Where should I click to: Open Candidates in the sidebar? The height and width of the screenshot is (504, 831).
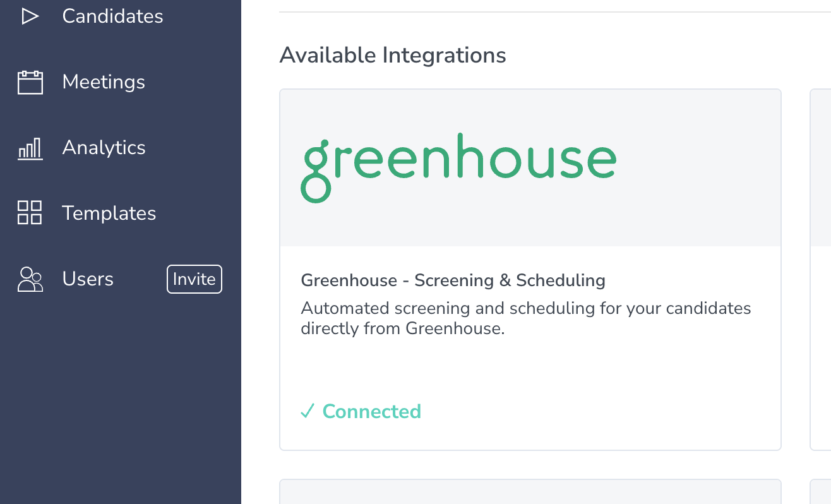pyautogui.click(x=112, y=16)
